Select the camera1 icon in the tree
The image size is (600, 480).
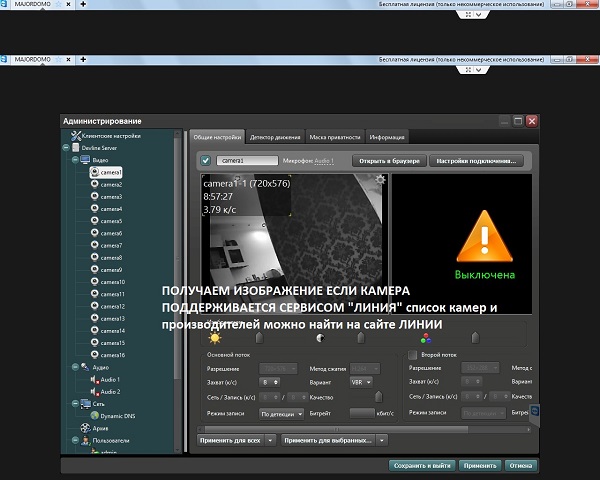[x=93, y=172]
